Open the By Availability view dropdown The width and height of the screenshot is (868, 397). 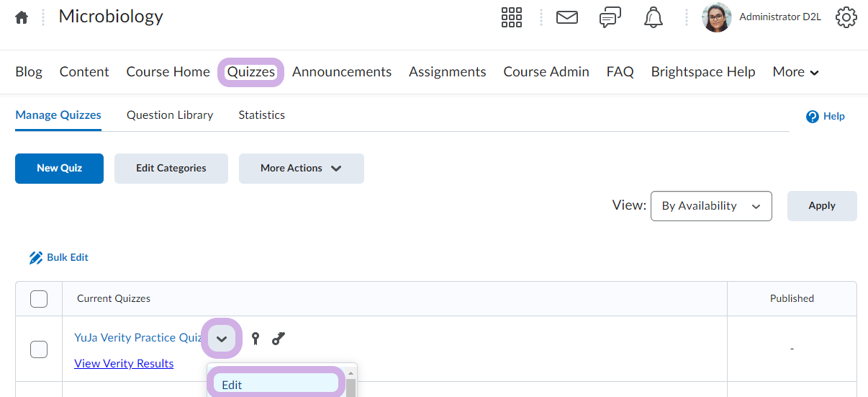[710, 206]
